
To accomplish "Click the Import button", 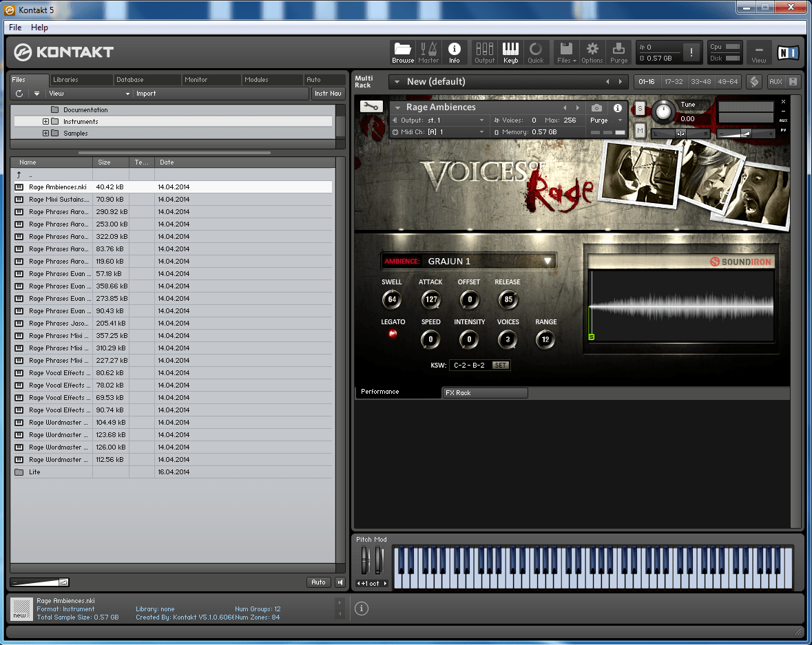I will point(146,94).
